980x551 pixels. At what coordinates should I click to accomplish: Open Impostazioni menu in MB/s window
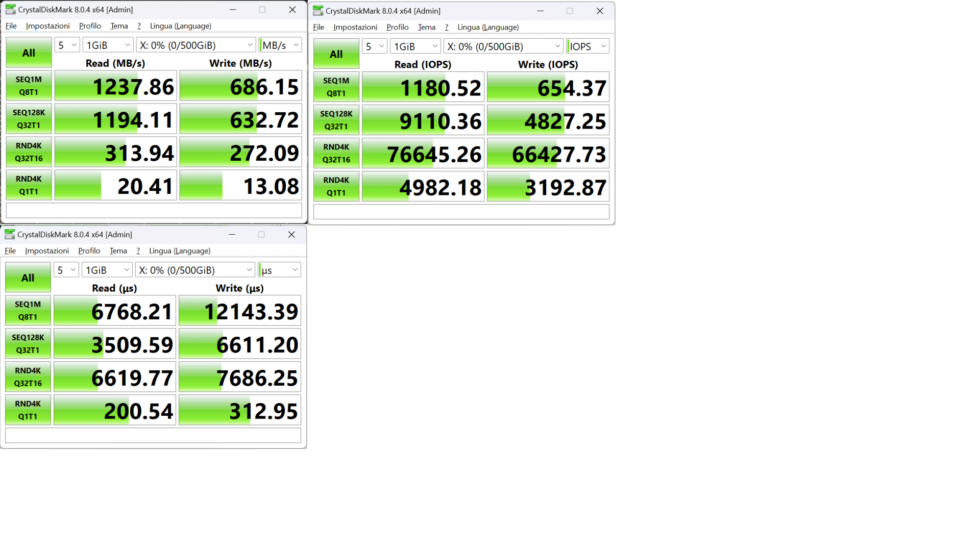coord(48,26)
